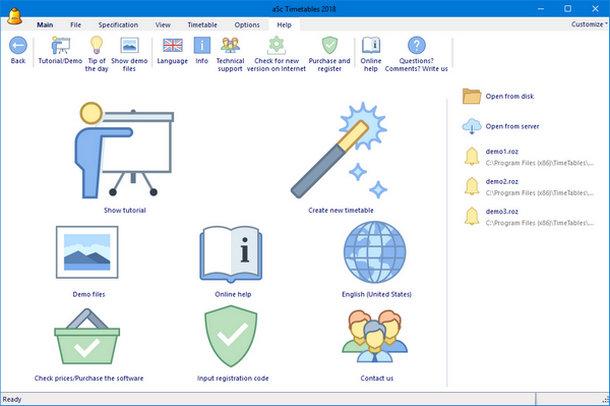
Task: Open the File ribbon tab
Action: click(x=75, y=24)
